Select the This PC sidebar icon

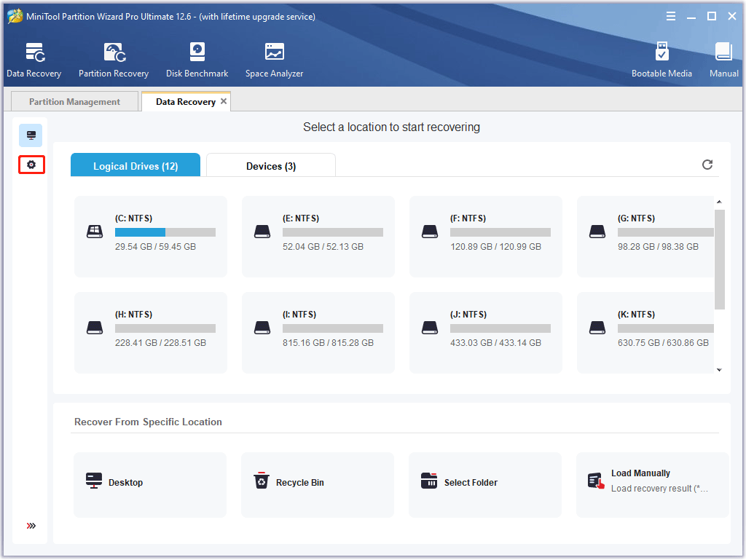(x=31, y=135)
